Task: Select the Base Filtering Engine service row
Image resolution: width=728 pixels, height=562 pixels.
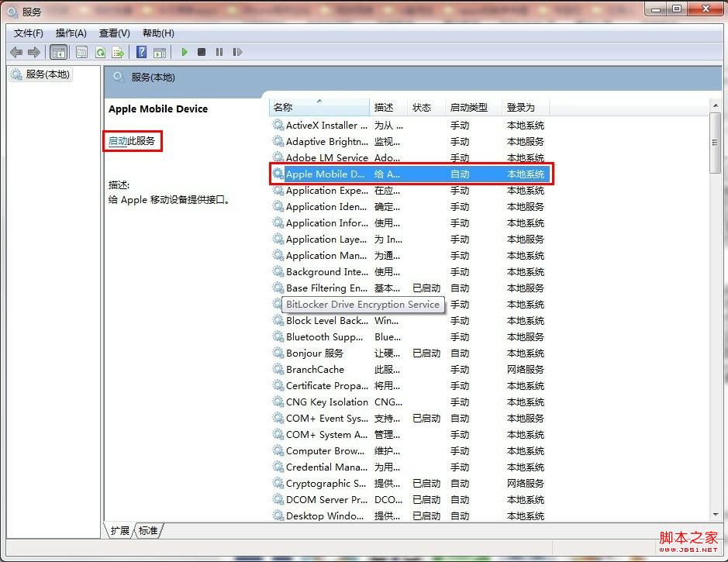Action: tap(409, 288)
